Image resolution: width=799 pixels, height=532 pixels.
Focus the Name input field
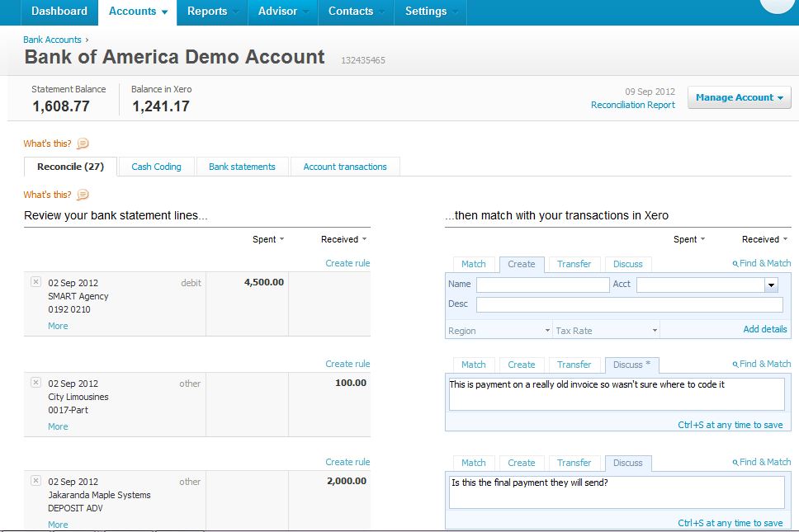pos(542,285)
